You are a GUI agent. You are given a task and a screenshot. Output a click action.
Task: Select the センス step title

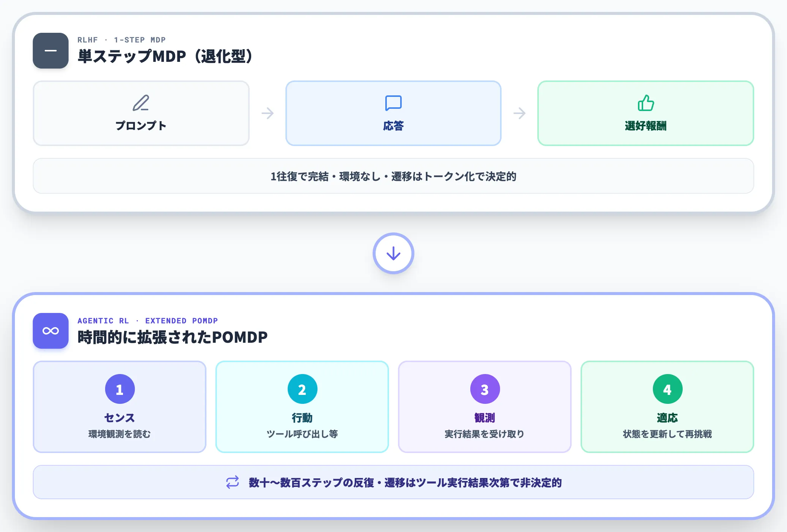[x=120, y=418]
